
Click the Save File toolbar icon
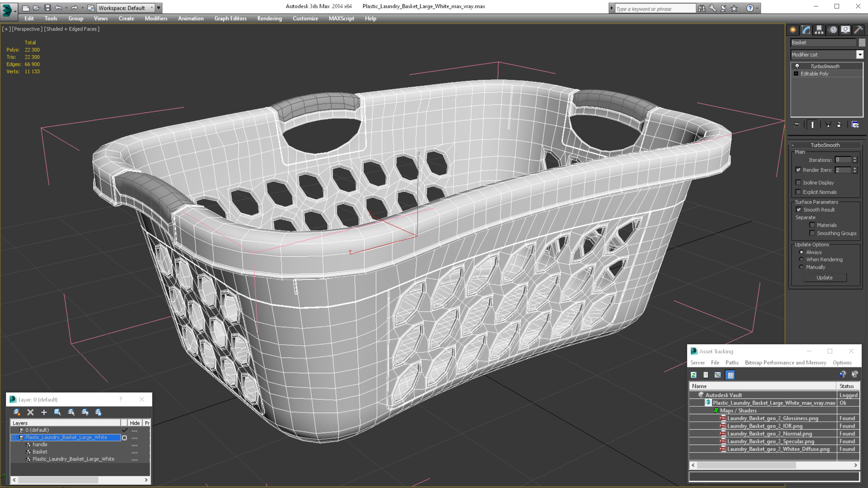click(x=48, y=8)
